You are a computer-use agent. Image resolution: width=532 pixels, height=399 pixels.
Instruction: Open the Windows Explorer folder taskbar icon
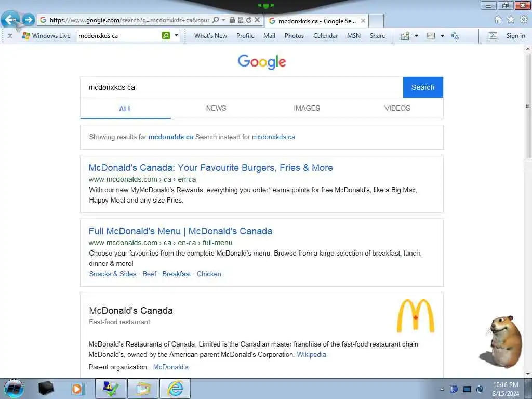[143, 389]
